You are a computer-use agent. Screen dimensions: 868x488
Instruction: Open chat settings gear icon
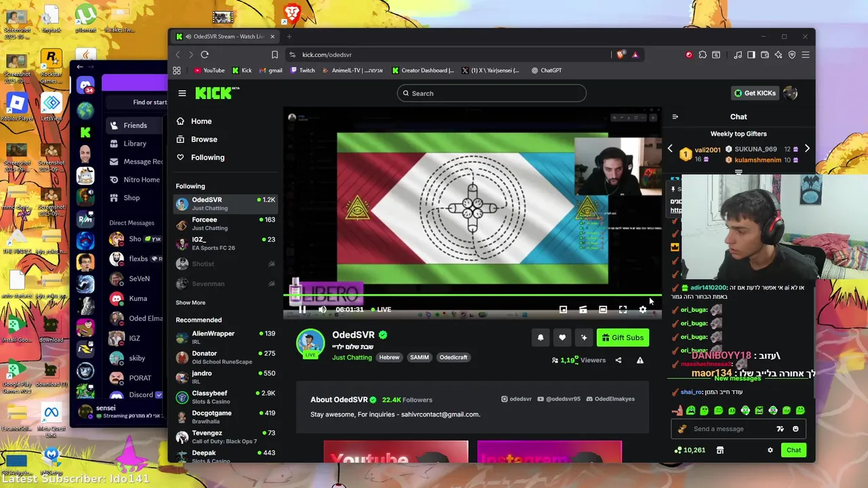point(770,450)
